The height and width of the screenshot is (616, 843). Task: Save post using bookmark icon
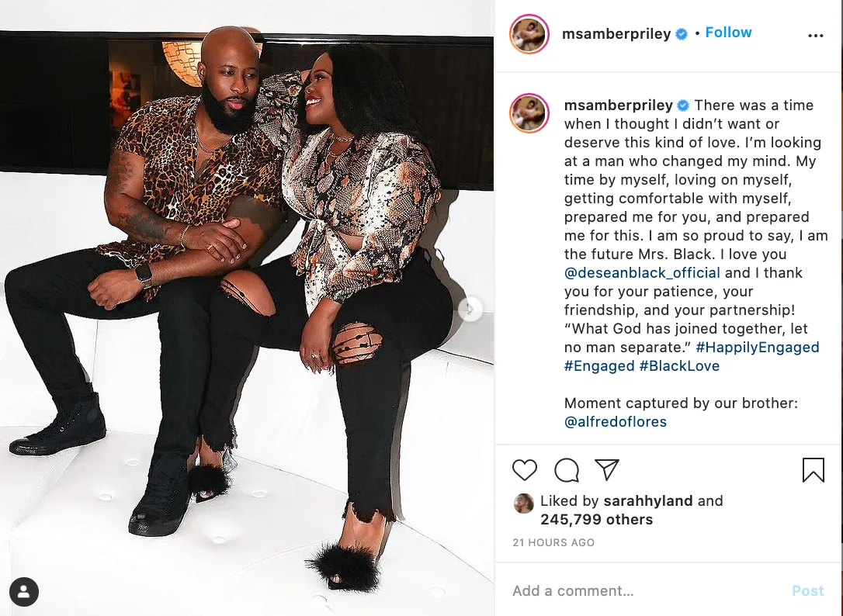(813, 470)
